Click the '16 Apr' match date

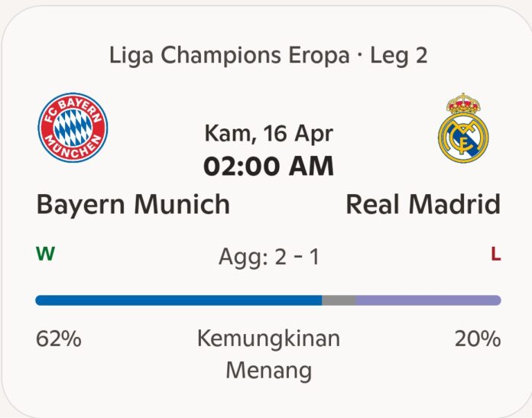coord(298,134)
